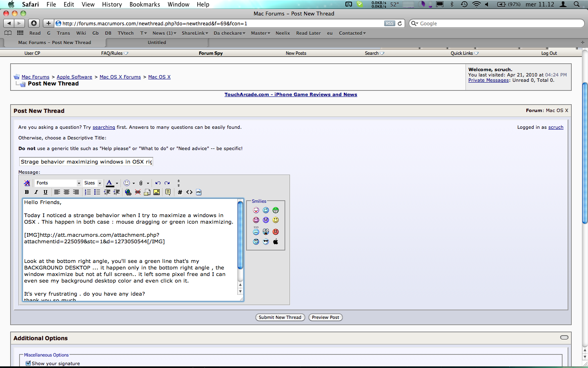Toggle the Show your signature checkbox

point(28,363)
